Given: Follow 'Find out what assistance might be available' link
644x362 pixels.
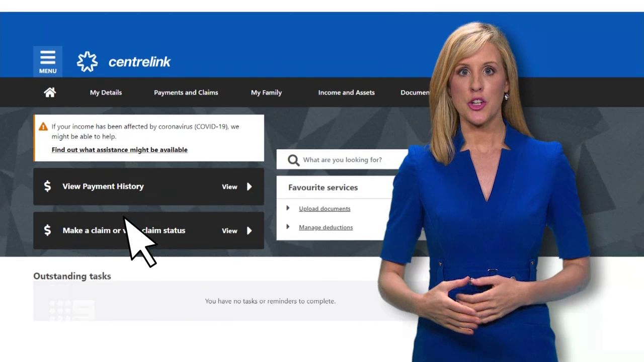Looking at the screenshot, I should click(119, 150).
